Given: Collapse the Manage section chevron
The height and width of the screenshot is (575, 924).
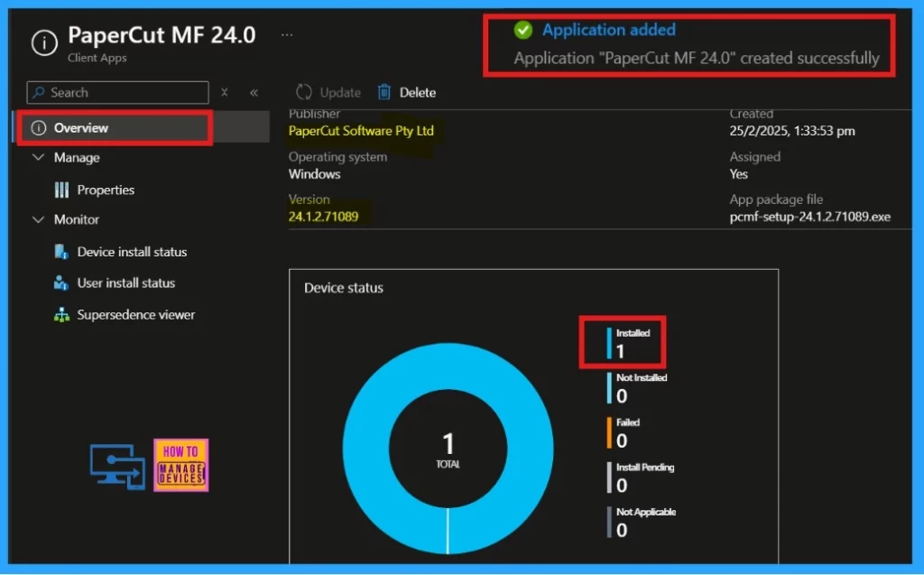Looking at the screenshot, I should click(x=38, y=157).
